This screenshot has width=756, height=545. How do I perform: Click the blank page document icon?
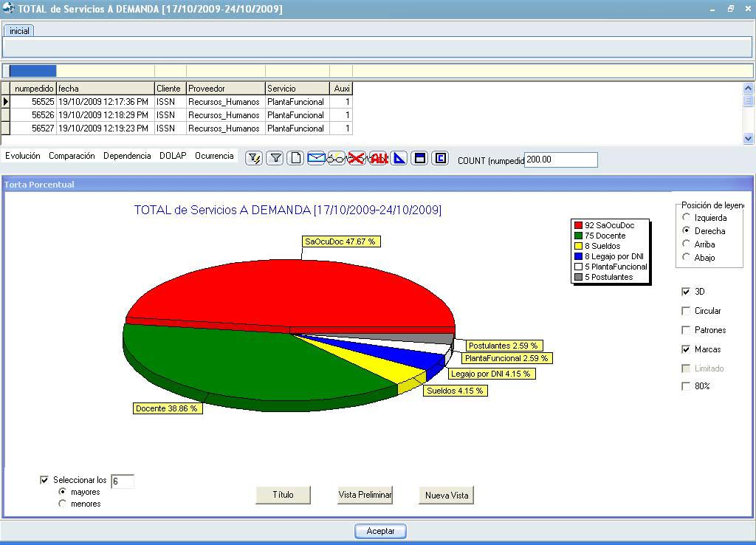click(x=295, y=158)
